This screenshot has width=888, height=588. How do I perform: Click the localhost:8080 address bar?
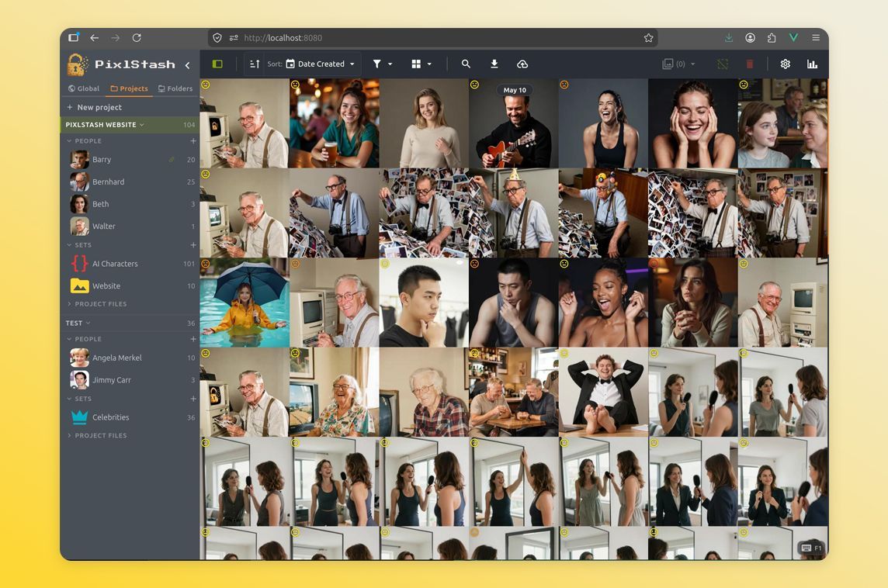click(433, 38)
